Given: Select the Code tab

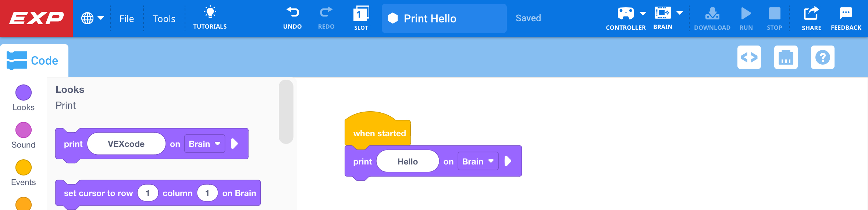Looking at the screenshot, I should click(33, 61).
